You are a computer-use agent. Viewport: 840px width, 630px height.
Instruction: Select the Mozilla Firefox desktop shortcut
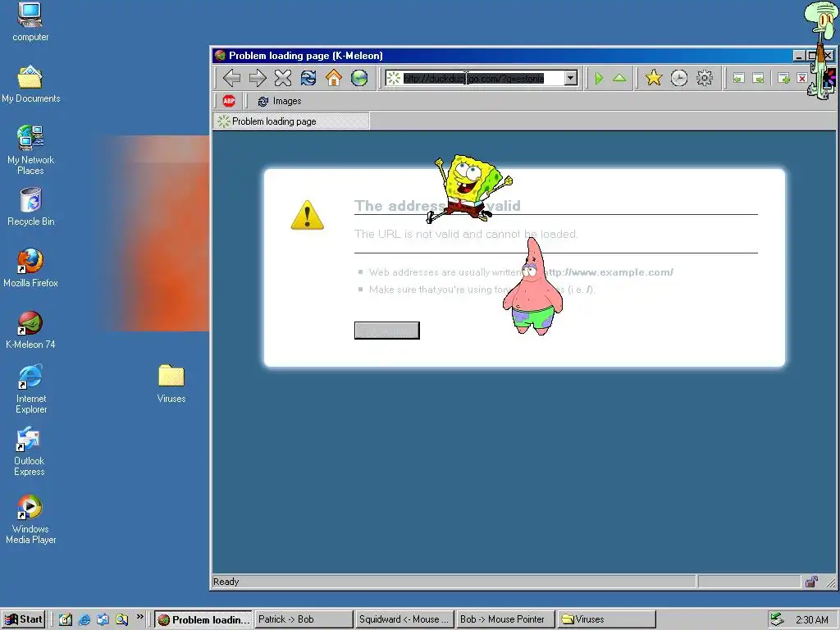pyautogui.click(x=30, y=268)
